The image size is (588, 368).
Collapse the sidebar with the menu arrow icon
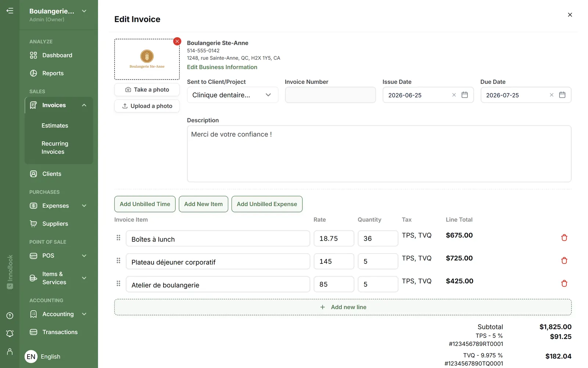click(x=10, y=11)
